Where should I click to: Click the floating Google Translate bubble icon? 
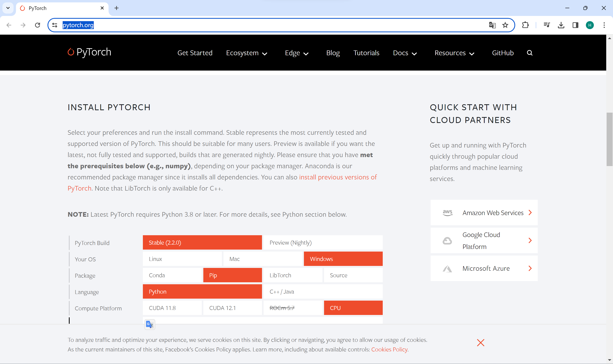[149, 325]
